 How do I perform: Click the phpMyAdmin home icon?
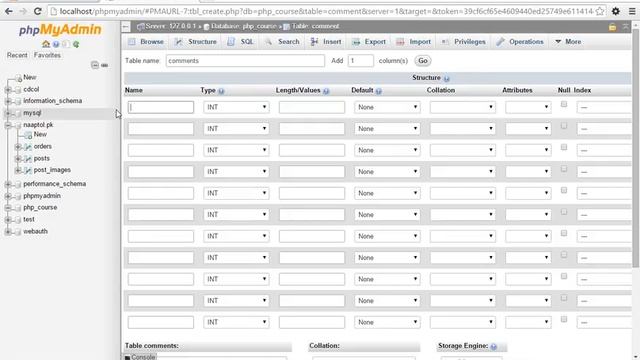coord(46,44)
